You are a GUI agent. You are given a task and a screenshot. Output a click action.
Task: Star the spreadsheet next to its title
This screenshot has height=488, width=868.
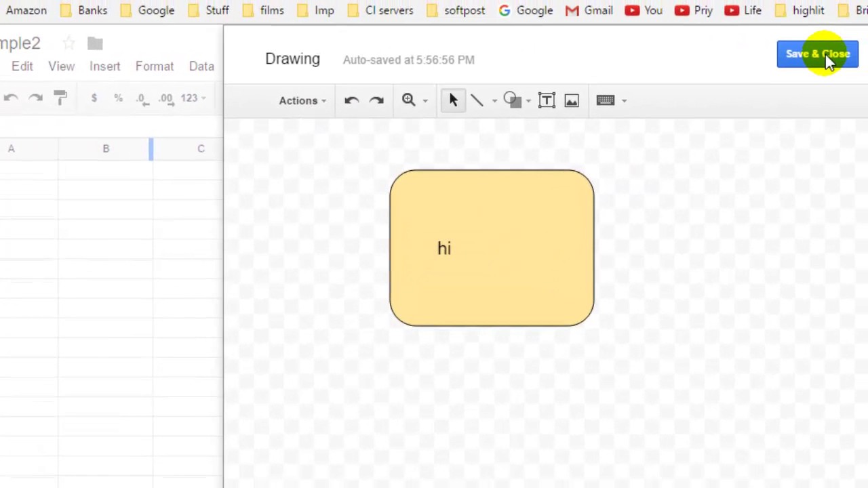68,43
